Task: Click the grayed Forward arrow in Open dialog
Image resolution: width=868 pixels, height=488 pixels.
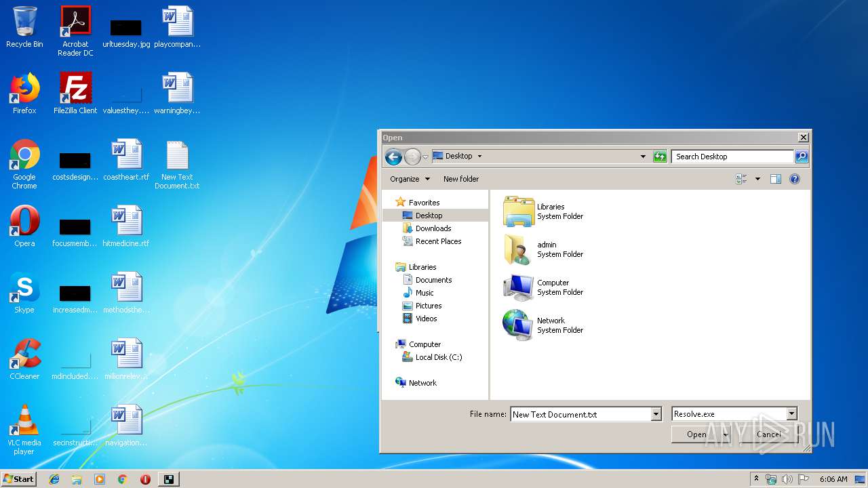Action: (x=412, y=157)
